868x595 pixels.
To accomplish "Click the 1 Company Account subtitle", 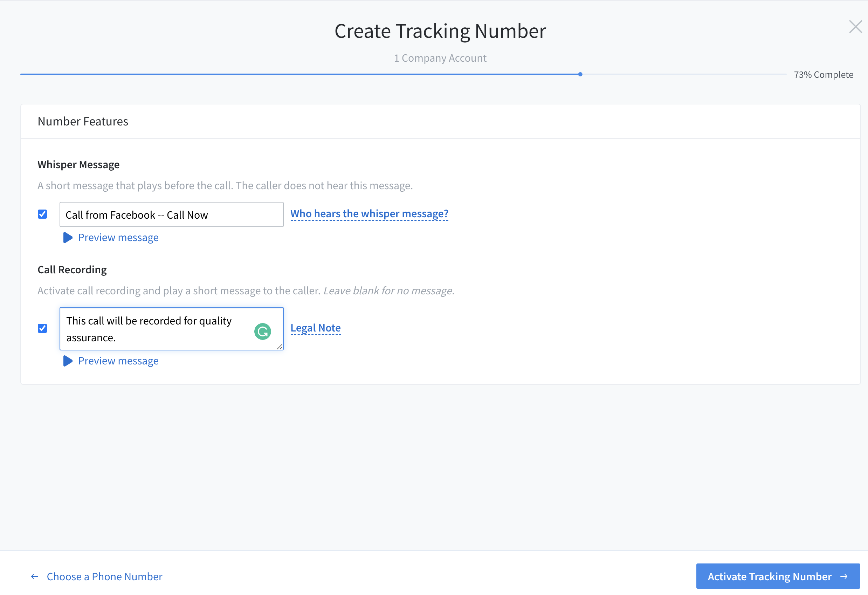I will [x=440, y=58].
